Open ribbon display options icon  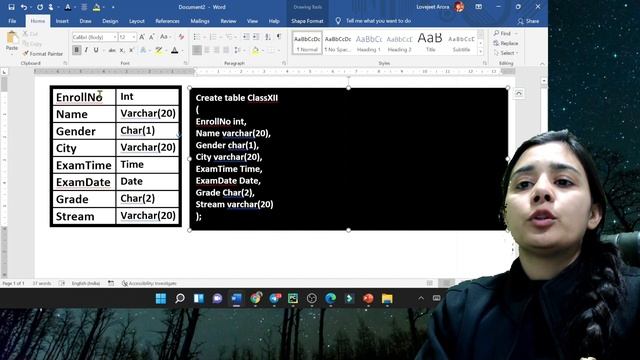click(479, 7)
